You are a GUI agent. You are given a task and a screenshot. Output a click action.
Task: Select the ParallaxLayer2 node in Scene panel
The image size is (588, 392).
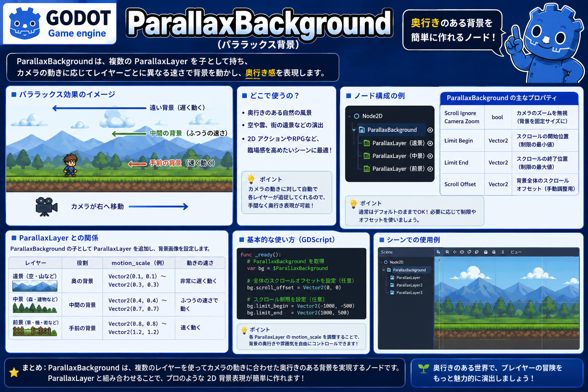409,285
